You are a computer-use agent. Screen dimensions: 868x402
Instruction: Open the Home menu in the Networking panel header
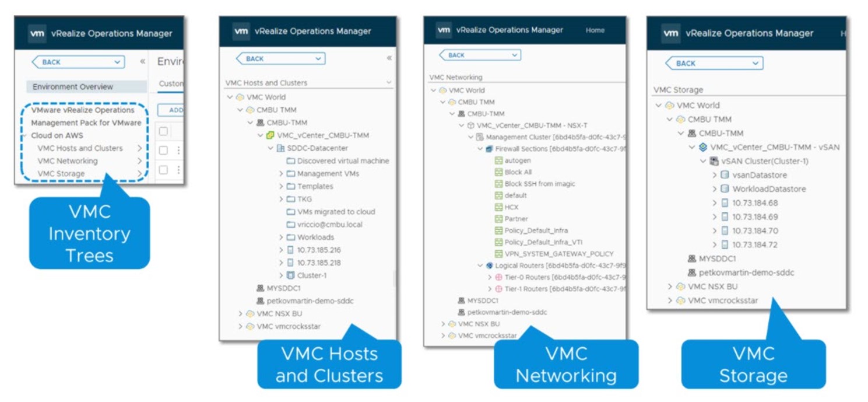tap(595, 30)
